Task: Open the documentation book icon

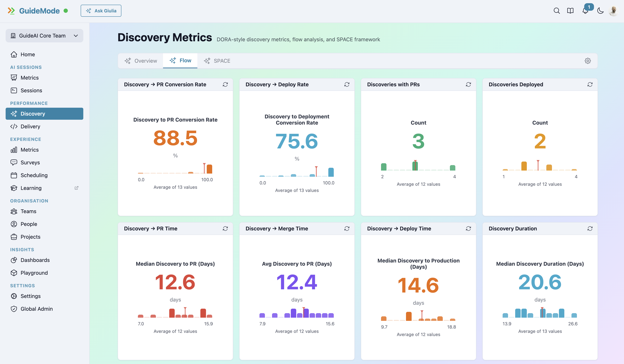Action: pyautogui.click(x=570, y=11)
